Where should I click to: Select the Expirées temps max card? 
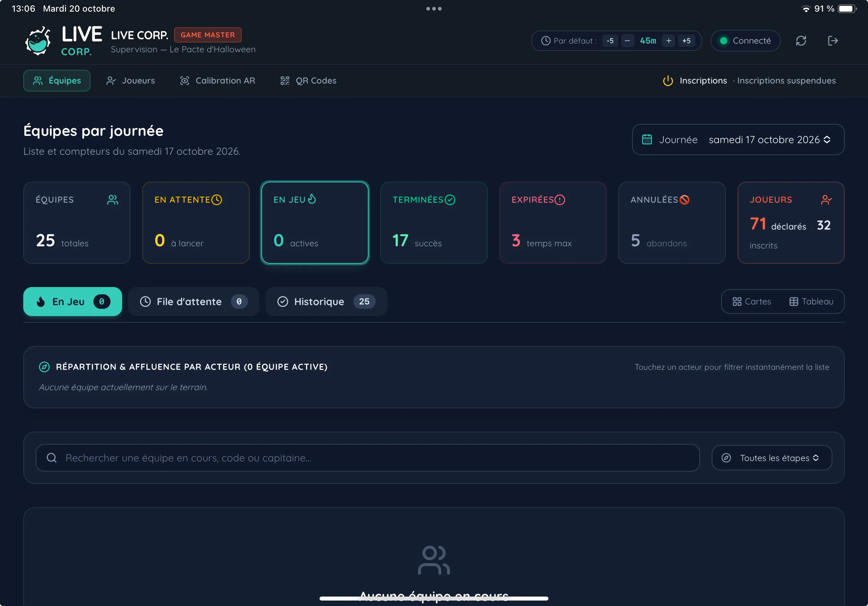(553, 223)
